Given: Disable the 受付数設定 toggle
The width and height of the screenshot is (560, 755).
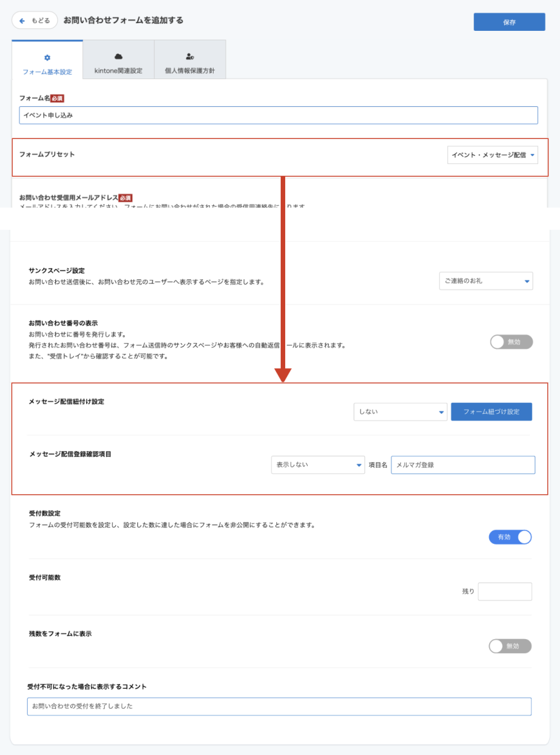Looking at the screenshot, I should (510, 537).
